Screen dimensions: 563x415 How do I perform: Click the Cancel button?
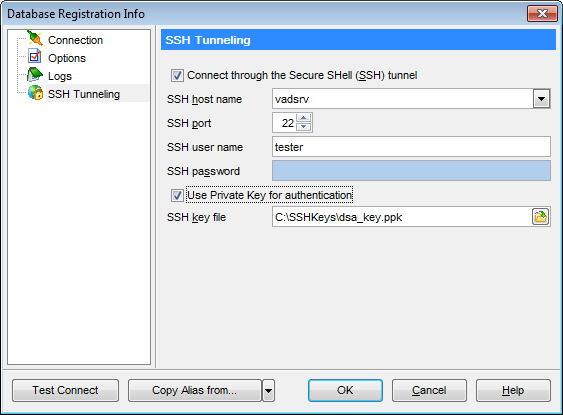point(429,390)
